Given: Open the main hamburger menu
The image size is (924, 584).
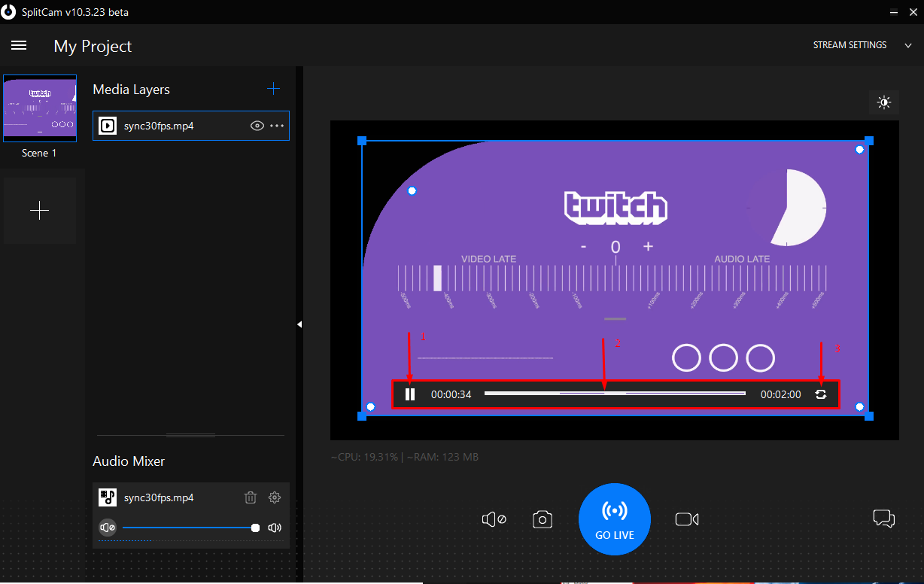Looking at the screenshot, I should tap(19, 45).
